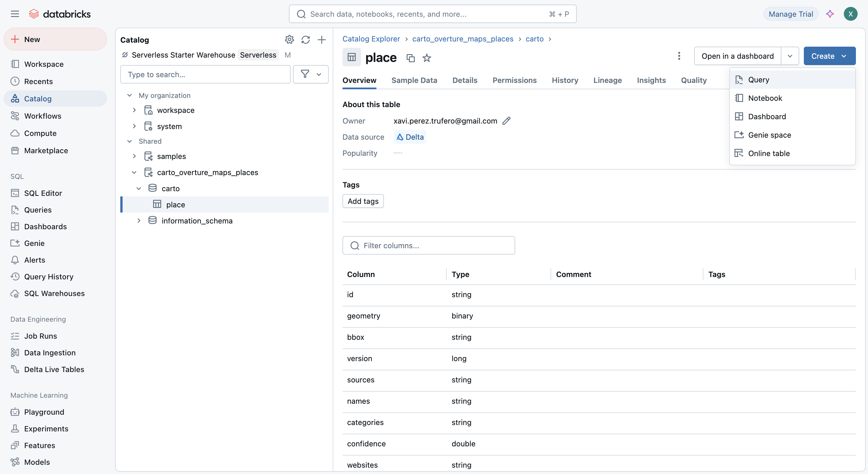The image size is (868, 474).
Task: Click the catalog Type to search field
Action: click(205, 74)
